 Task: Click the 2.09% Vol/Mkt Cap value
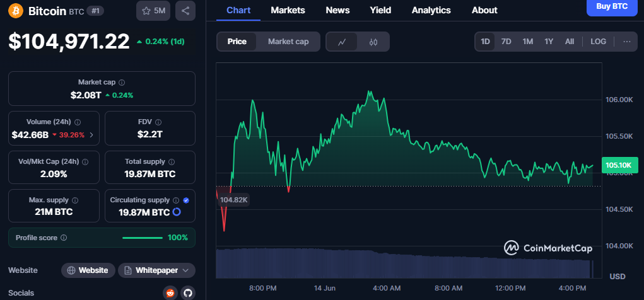pos(54,174)
